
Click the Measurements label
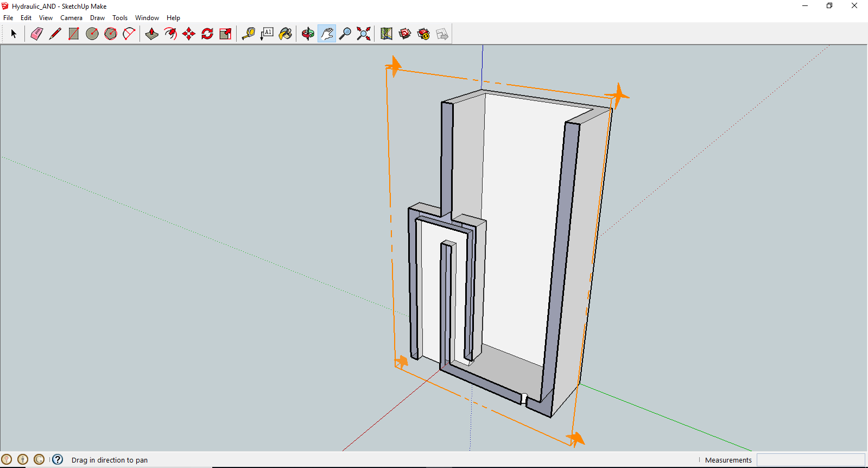(728, 460)
